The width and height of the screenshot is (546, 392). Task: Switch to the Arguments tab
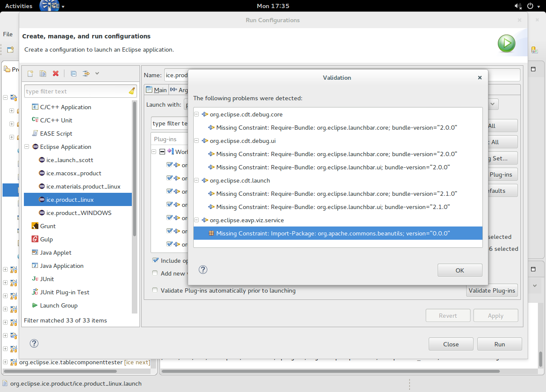click(x=179, y=90)
